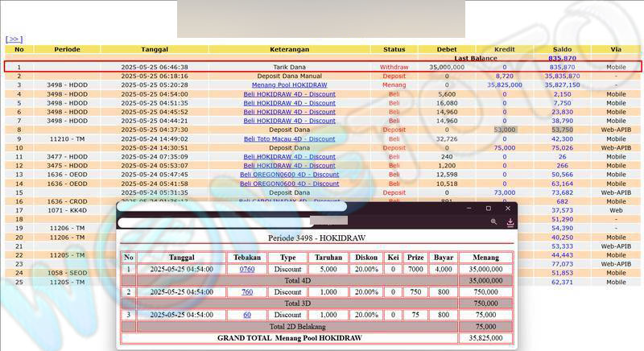Click the [>>] next page link
Viewport: 644px width, 351px height.
[14, 39]
